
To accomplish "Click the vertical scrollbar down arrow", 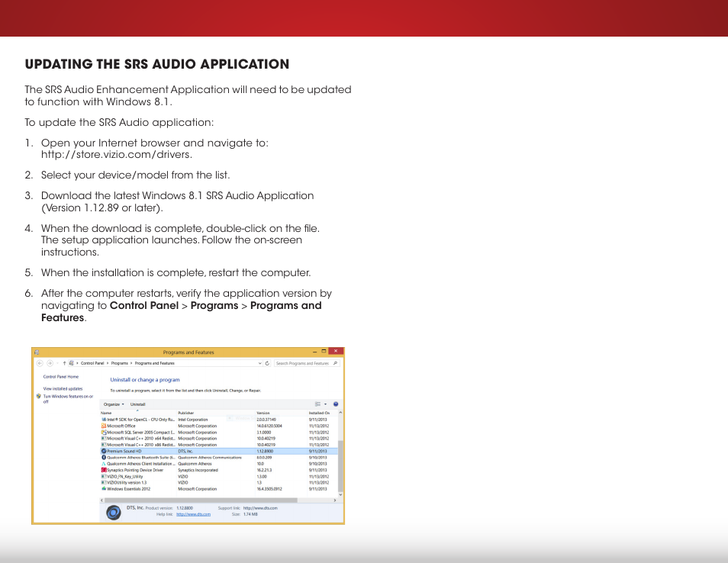I will tap(340, 495).
